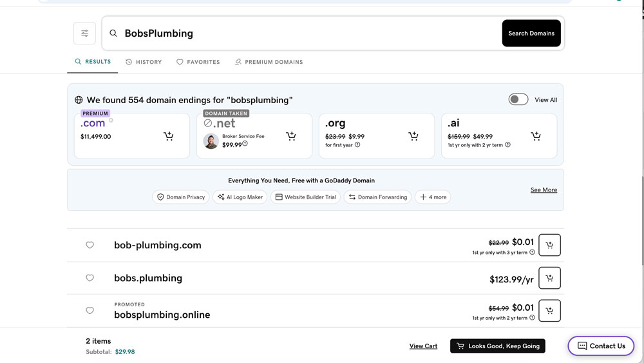Viewport: 644px width, 363px height.
Task: Expand the 4 more features chip
Action: [x=433, y=197]
